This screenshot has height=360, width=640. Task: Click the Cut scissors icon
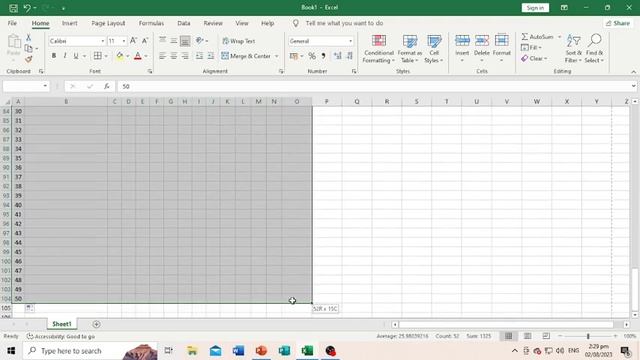point(28,38)
